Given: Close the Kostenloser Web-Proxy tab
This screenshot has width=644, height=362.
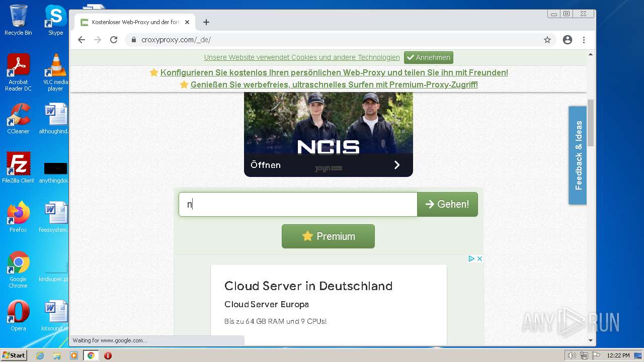Looking at the screenshot, I should [187, 22].
